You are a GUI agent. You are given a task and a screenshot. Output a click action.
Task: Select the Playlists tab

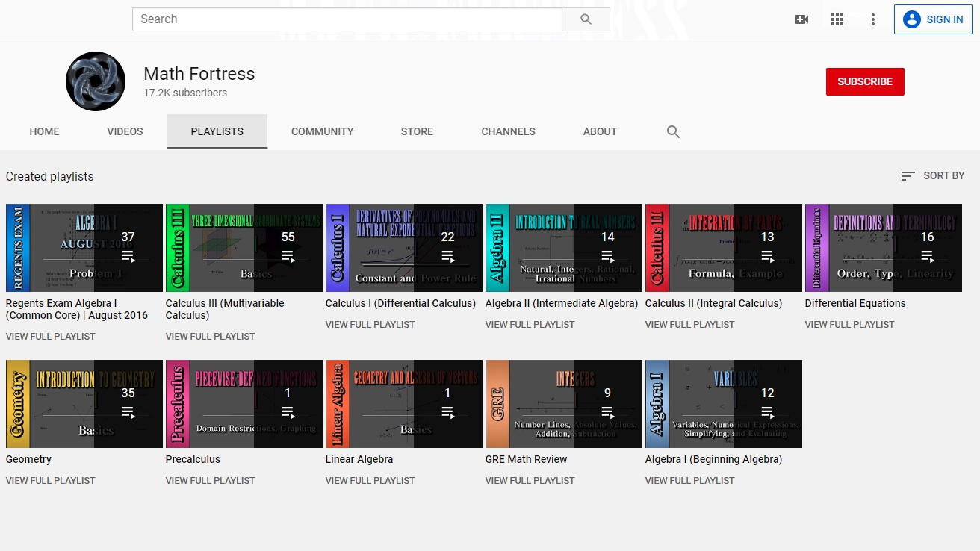217,131
